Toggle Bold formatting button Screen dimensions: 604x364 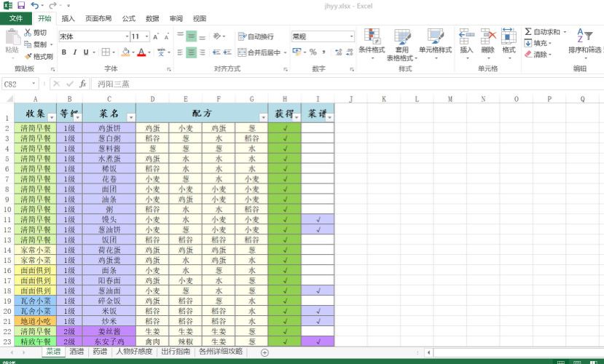click(x=64, y=52)
